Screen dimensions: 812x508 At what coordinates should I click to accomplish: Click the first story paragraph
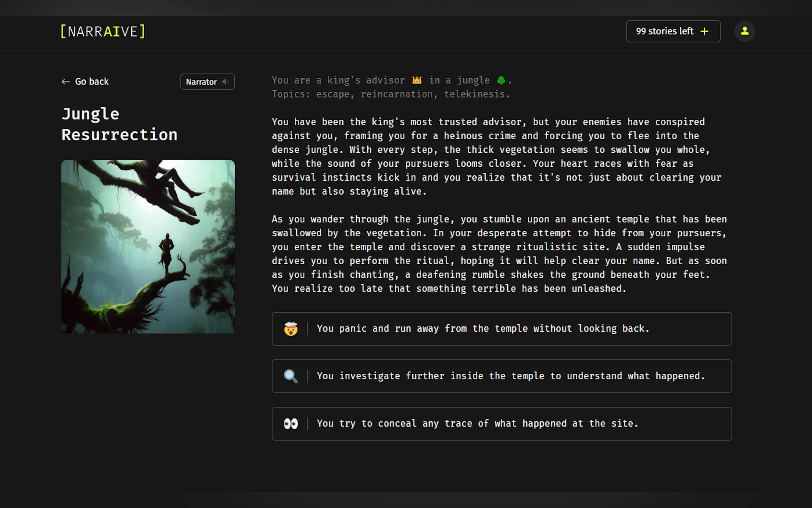pos(496,156)
